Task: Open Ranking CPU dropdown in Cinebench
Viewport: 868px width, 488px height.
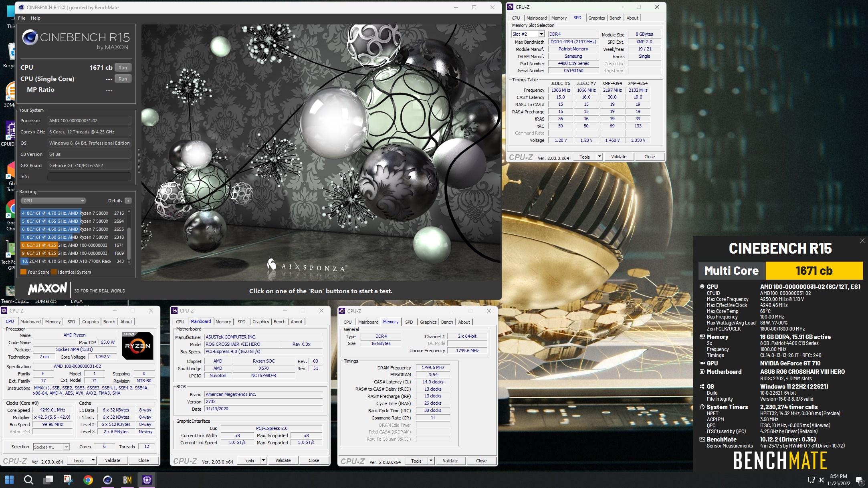Action: [x=53, y=201]
